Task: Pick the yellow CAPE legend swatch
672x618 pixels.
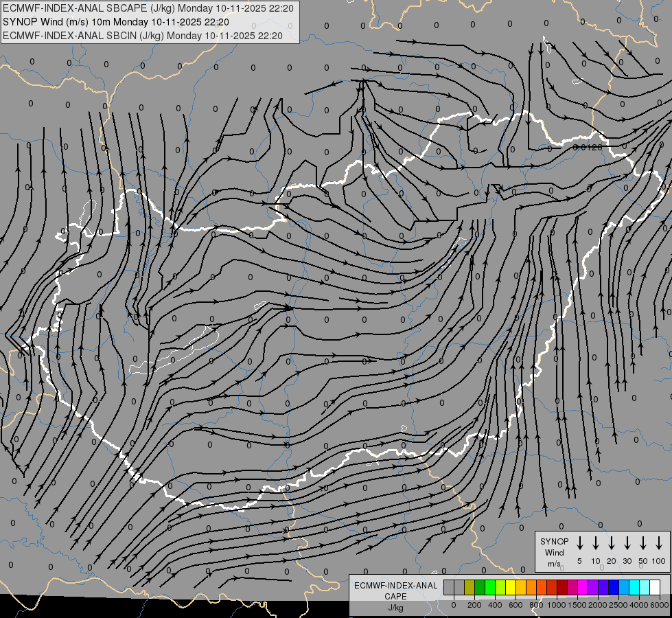Action: pyautogui.click(x=511, y=587)
